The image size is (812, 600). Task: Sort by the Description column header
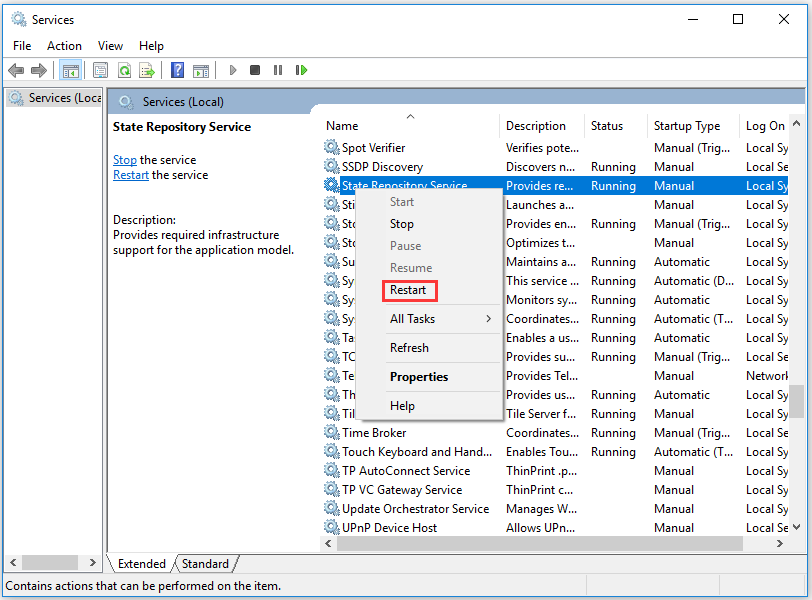pyautogui.click(x=543, y=126)
